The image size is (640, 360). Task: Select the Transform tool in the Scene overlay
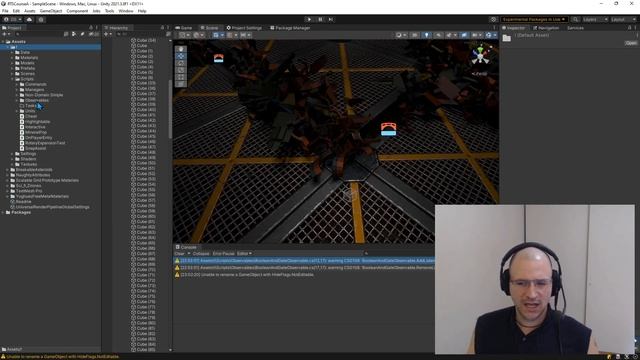coord(181,84)
